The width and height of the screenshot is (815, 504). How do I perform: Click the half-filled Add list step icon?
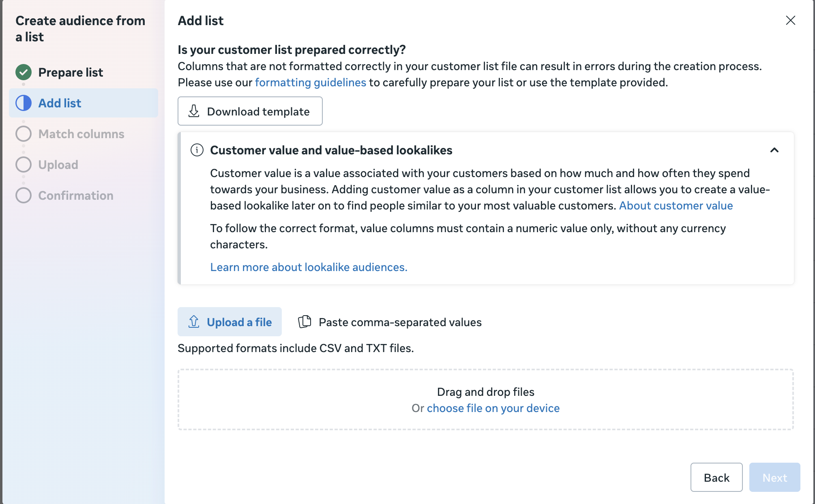(24, 103)
